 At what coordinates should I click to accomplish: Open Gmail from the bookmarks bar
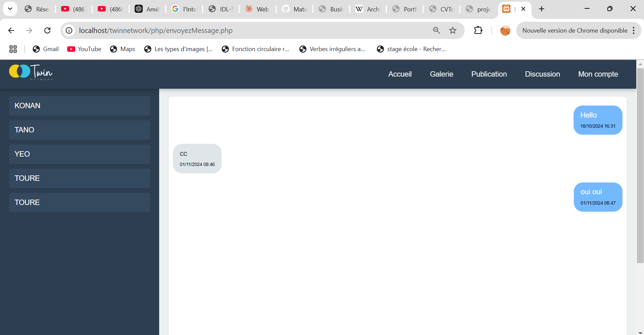pyautogui.click(x=45, y=49)
